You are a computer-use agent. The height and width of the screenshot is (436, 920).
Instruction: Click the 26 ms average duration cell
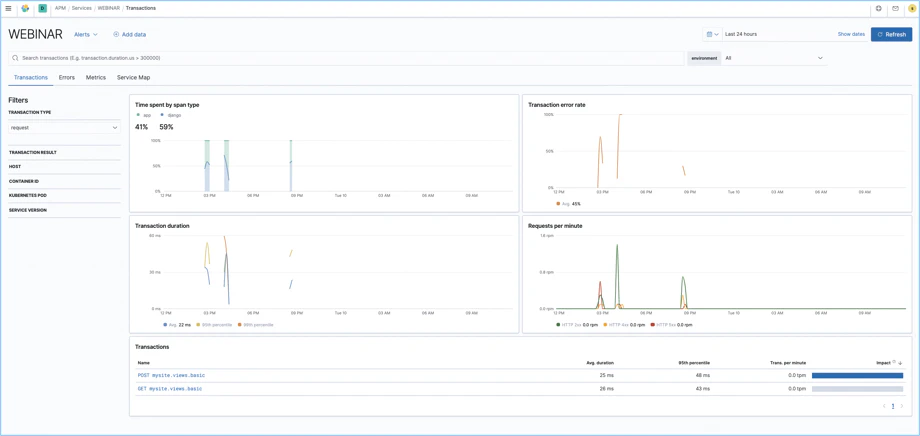pyautogui.click(x=607, y=388)
